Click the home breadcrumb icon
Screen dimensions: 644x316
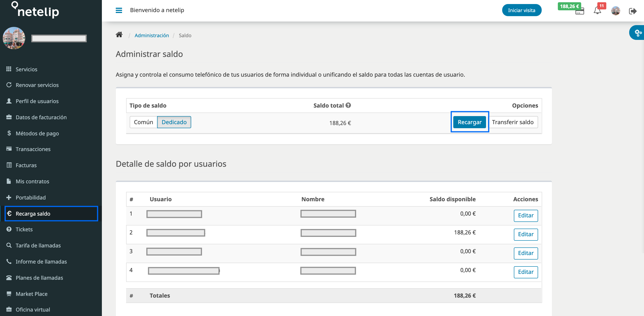[x=119, y=35]
